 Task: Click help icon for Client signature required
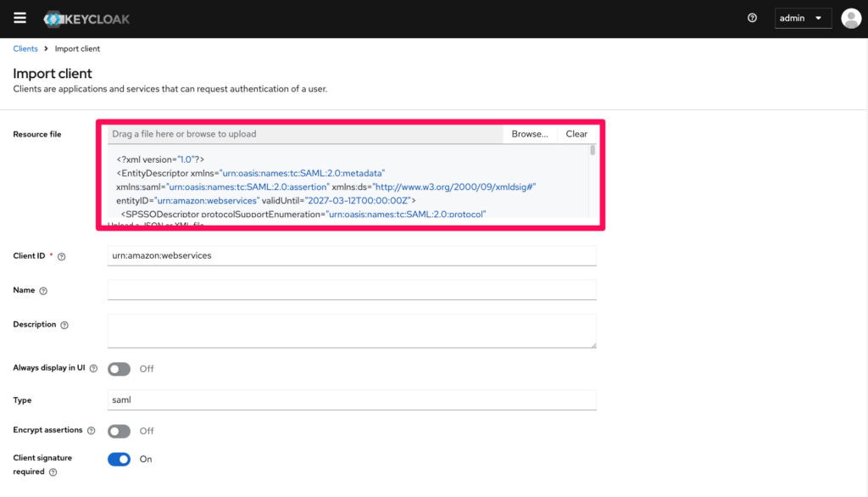[x=53, y=472]
